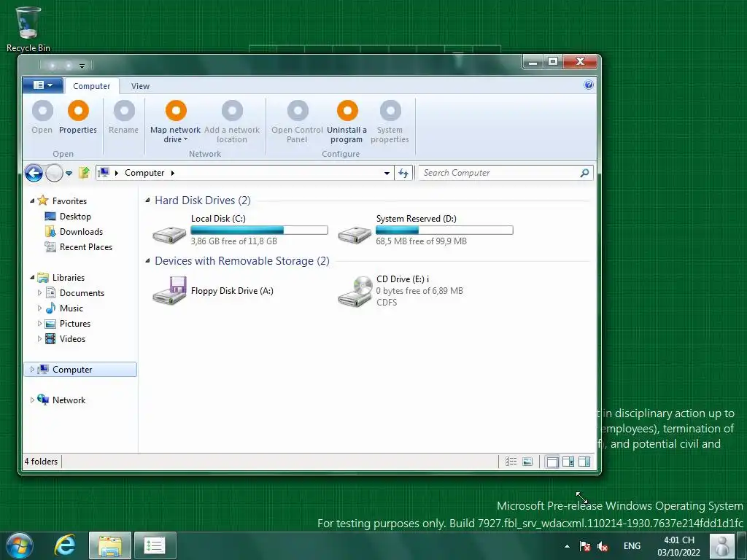Toggle the navigation pane layout button
Viewport: 747px width, 560px height.
[553, 462]
